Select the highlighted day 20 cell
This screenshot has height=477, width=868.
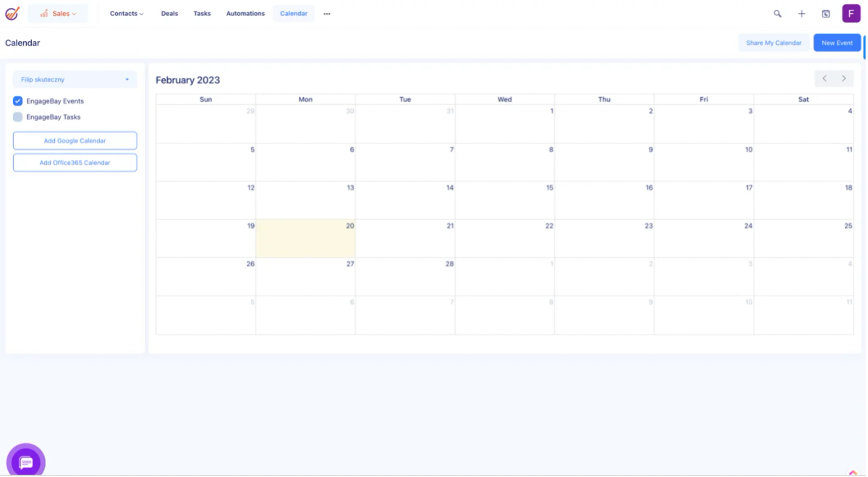[x=305, y=238]
